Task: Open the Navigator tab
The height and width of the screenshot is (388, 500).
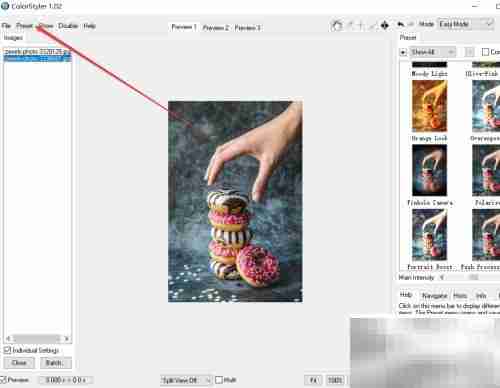Action: click(434, 295)
